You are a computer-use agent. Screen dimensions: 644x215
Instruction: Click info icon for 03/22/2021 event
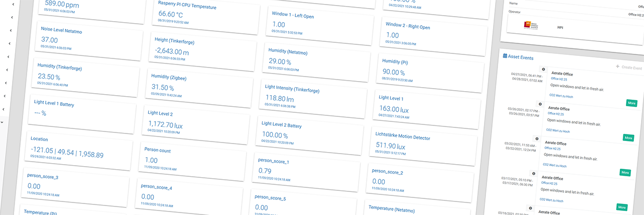(x=537, y=139)
